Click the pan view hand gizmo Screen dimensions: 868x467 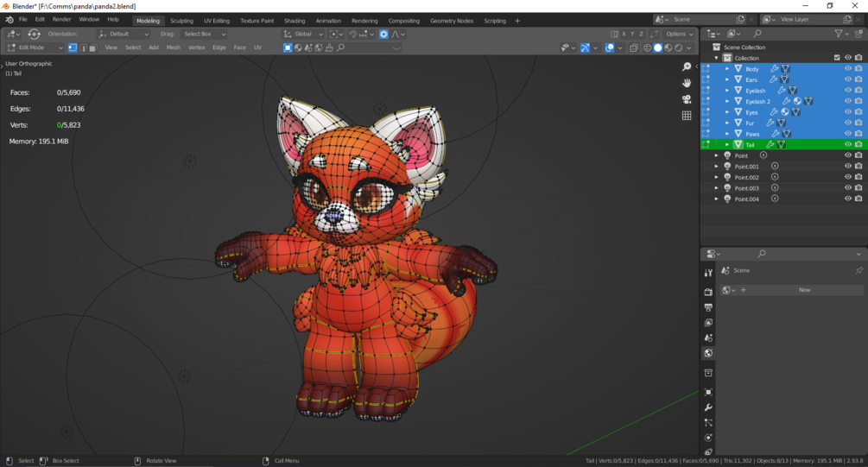(687, 83)
